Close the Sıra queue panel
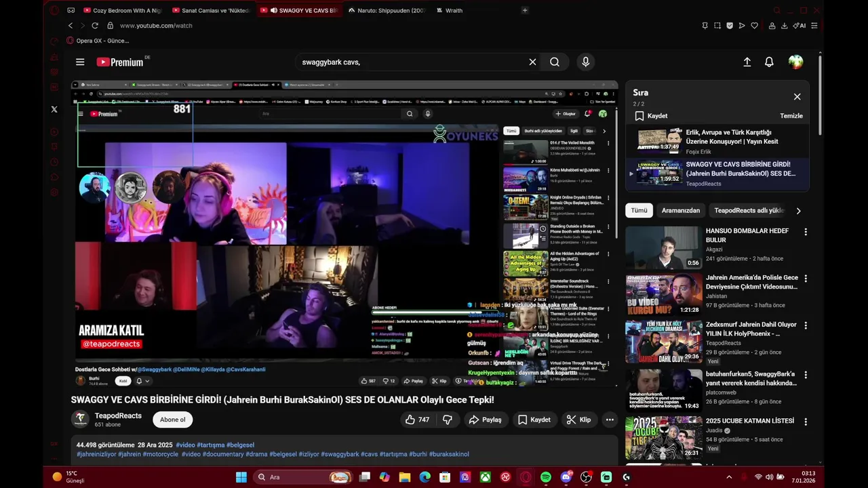868x488 pixels. (797, 97)
